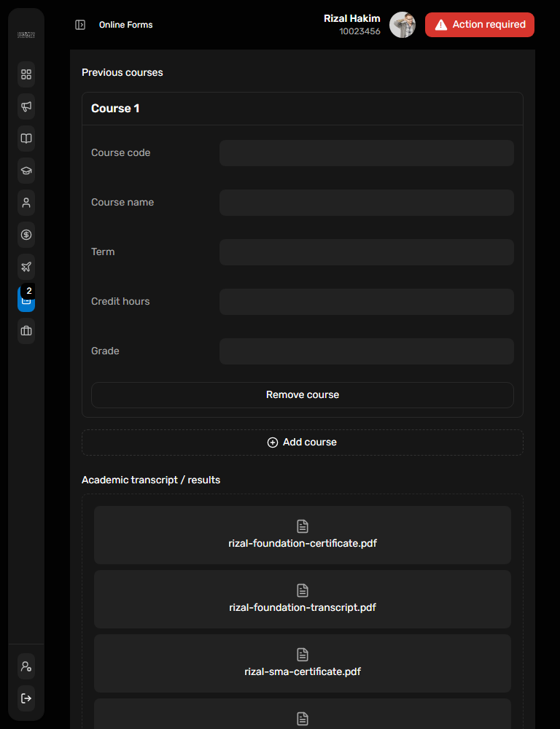Viewport: 560px width, 729px height.
Task: Focus the Credit hours input field
Action: tap(367, 301)
